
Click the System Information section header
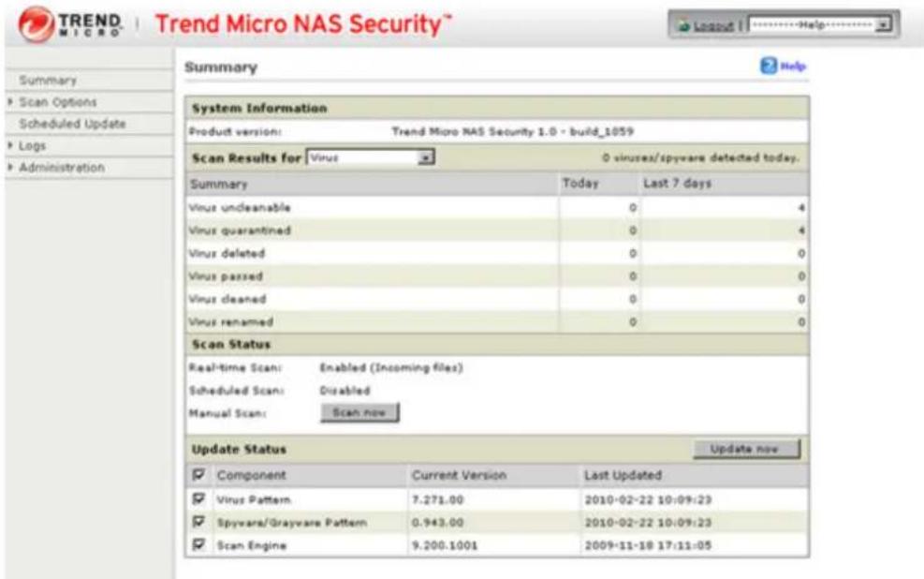(259, 109)
